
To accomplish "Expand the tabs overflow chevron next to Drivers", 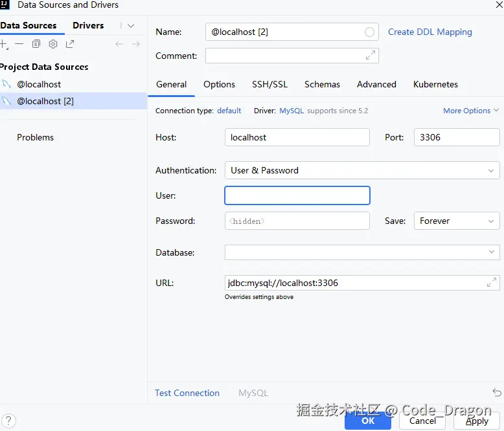I will [x=131, y=26].
